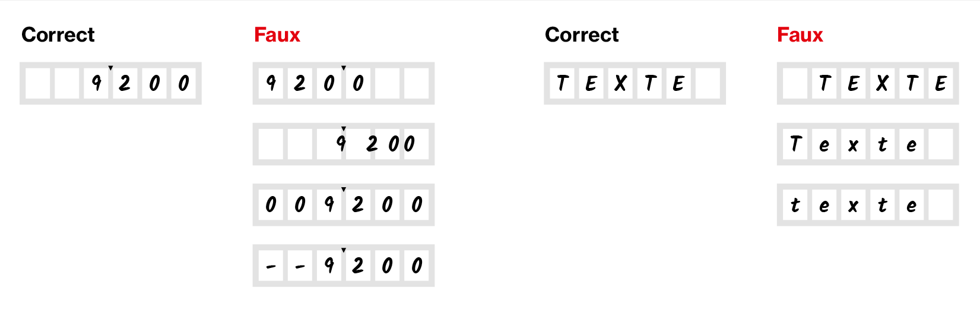Click digit 9 in the left-aligned faux 9200 field

coord(271,83)
